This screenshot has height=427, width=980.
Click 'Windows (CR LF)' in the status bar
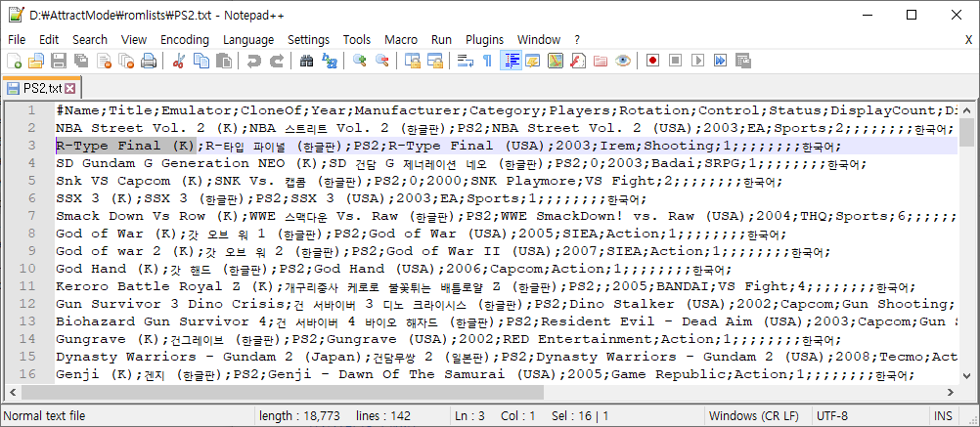click(753, 416)
